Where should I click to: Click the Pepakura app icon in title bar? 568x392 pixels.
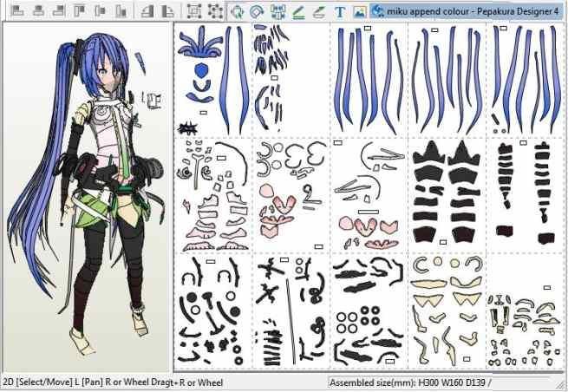point(378,11)
